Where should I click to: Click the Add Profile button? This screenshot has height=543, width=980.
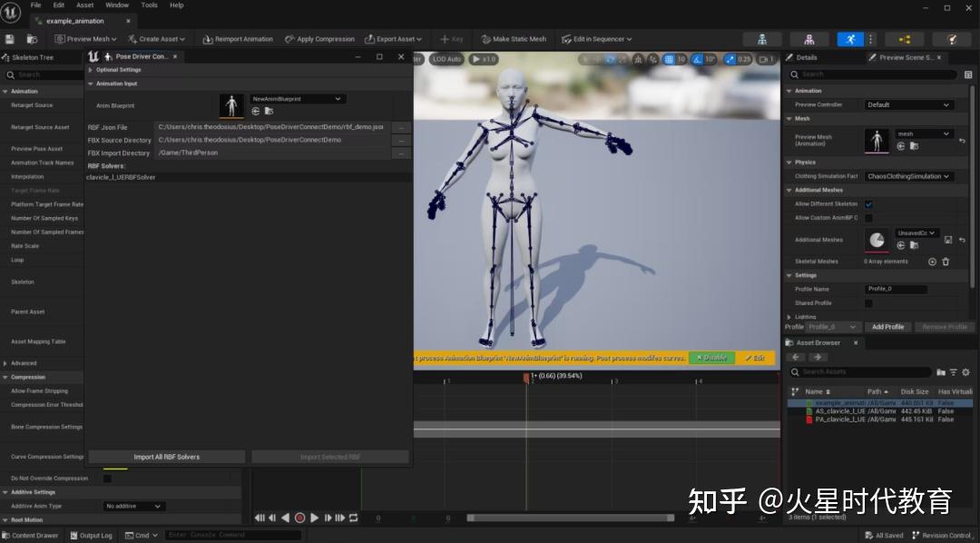pyautogui.click(x=887, y=326)
